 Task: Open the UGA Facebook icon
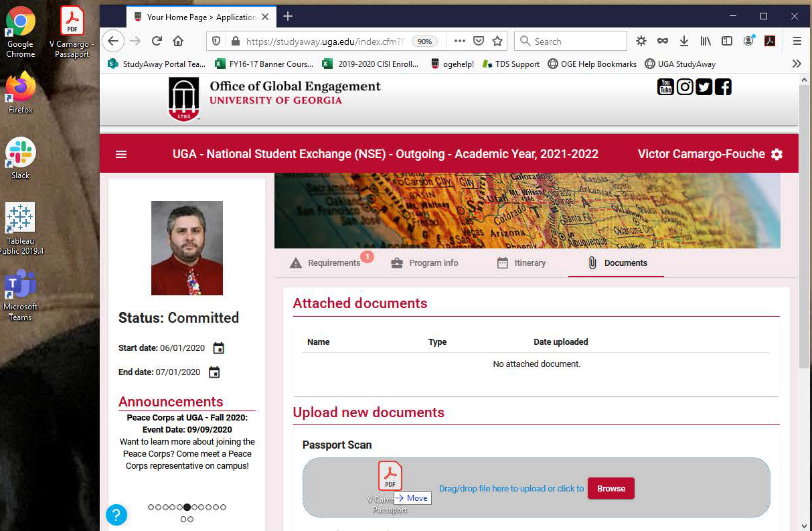(x=724, y=86)
